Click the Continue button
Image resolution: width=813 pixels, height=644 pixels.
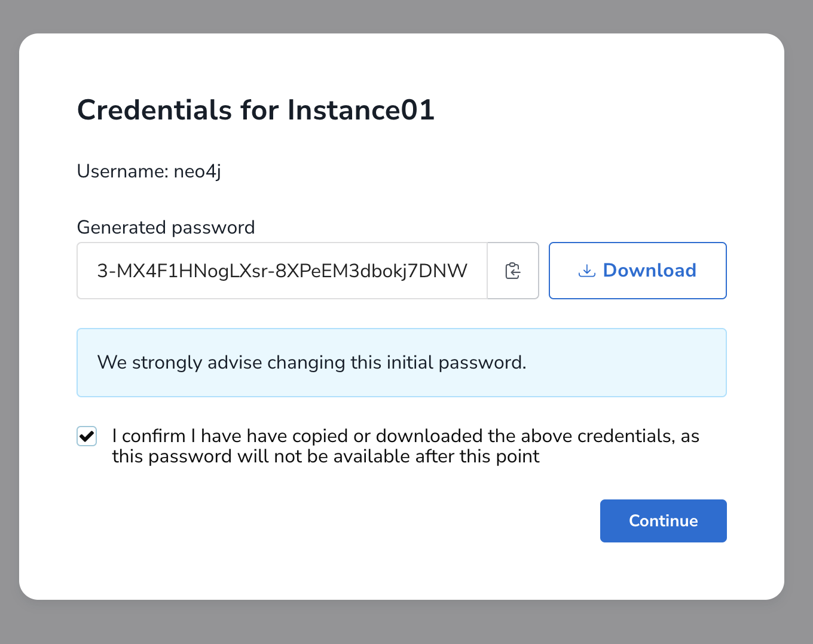tap(663, 520)
